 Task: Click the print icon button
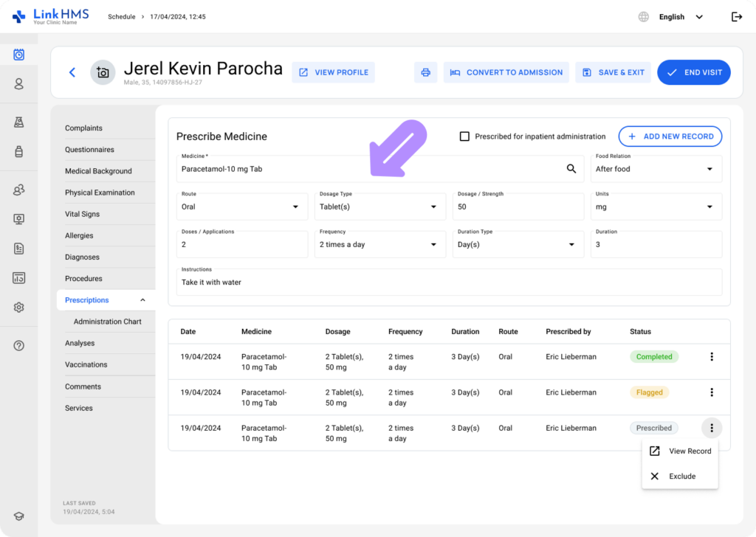click(x=425, y=72)
